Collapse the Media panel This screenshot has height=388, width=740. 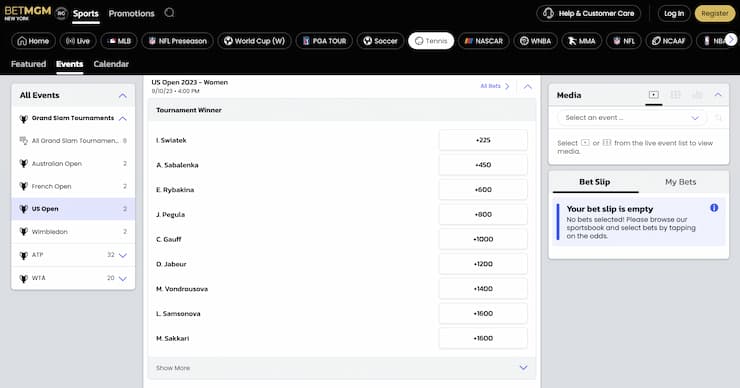(718, 95)
